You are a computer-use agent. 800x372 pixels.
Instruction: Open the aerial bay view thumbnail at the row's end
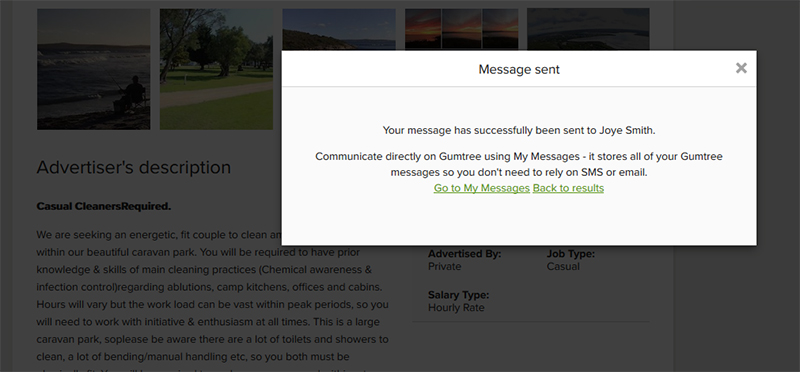pos(588,29)
